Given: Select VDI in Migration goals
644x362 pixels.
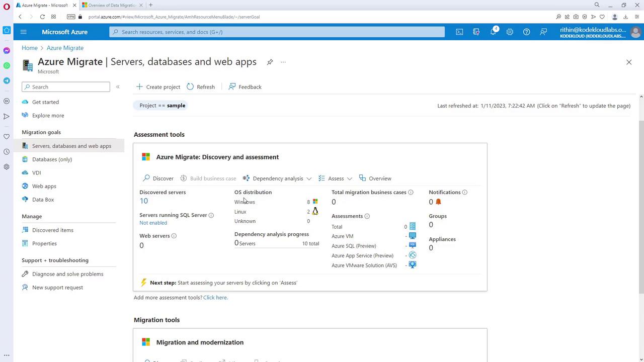Looking at the screenshot, I should pyautogui.click(x=36, y=172).
